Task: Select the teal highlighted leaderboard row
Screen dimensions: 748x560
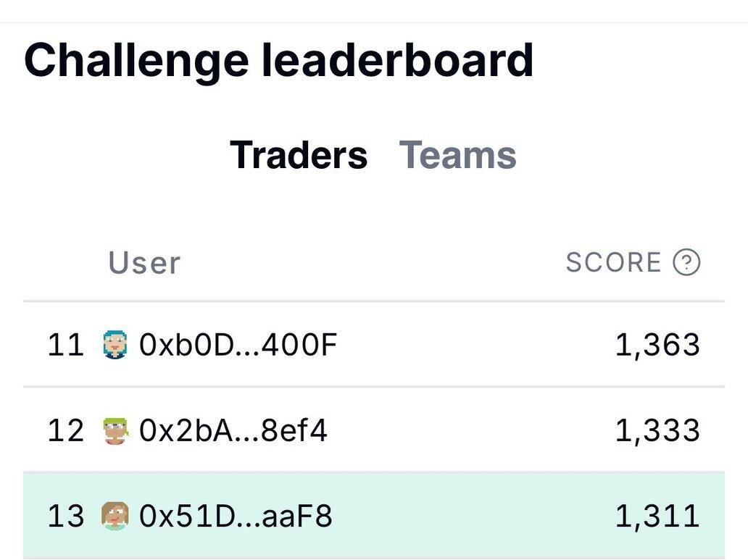Action: coord(435,517)
